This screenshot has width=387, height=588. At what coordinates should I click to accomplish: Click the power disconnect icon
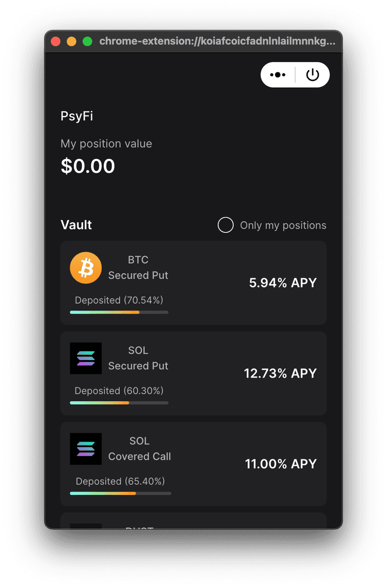tap(313, 75)
